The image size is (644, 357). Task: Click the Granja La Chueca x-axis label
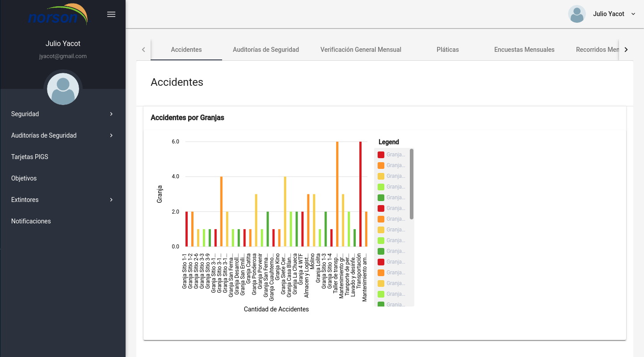[x=295, y=274]
